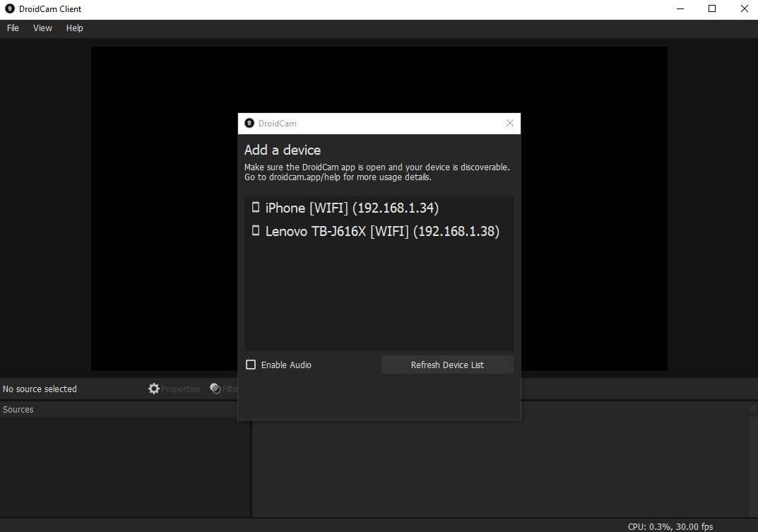Click the DroidCam Client app icon in title bar
The width and height of the screenshot is (758, 532).
(x=10, y=9)
